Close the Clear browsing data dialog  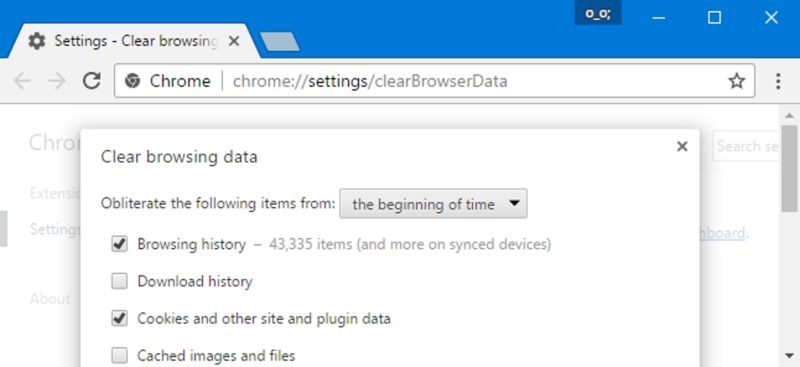[x=682, y=146]
